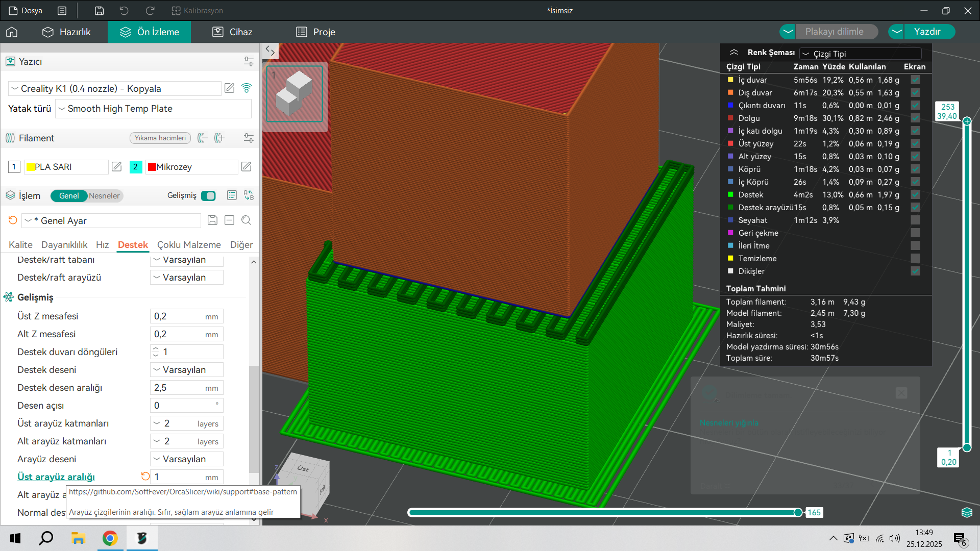
Task: Uncheck the Destek display checkbox
Action: [x=915, y=195]
